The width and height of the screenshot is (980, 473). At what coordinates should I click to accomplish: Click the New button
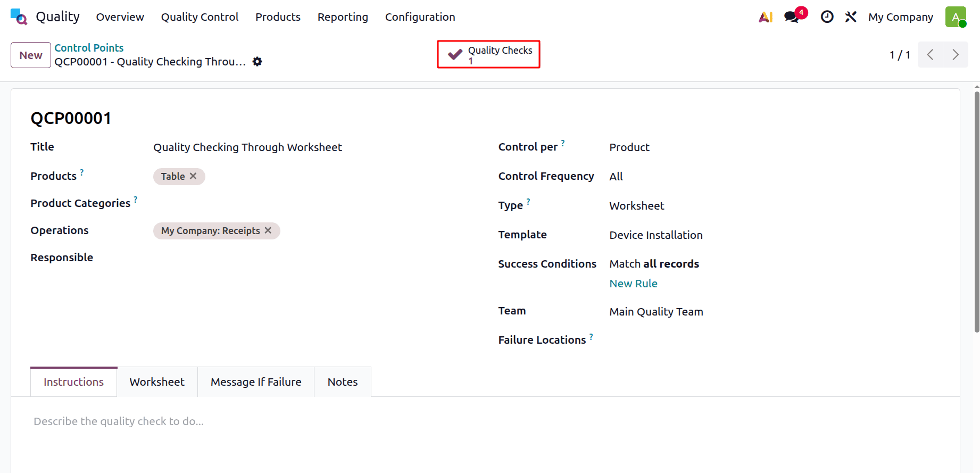(31, 55)
